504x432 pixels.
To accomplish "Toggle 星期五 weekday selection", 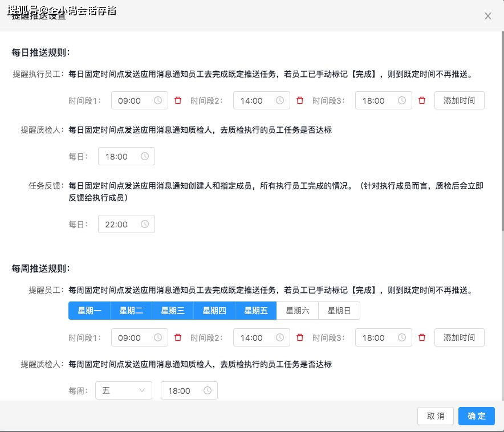I will click(256, 311).
